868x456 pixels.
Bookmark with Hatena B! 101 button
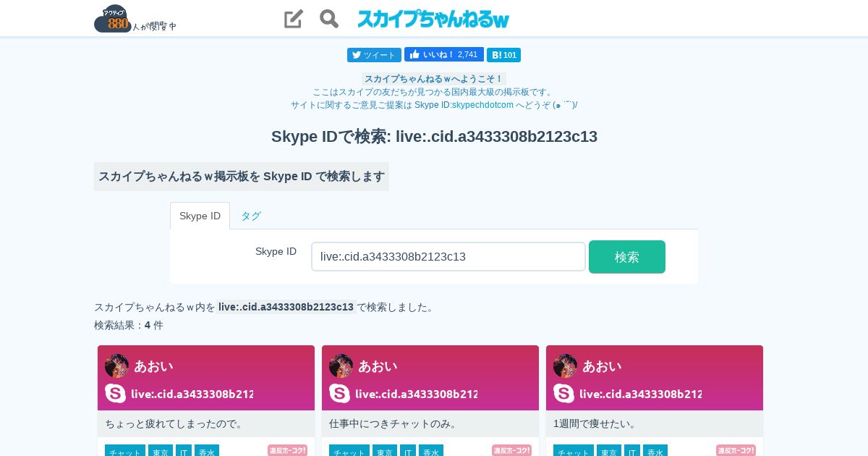click(x=503, y=55)
